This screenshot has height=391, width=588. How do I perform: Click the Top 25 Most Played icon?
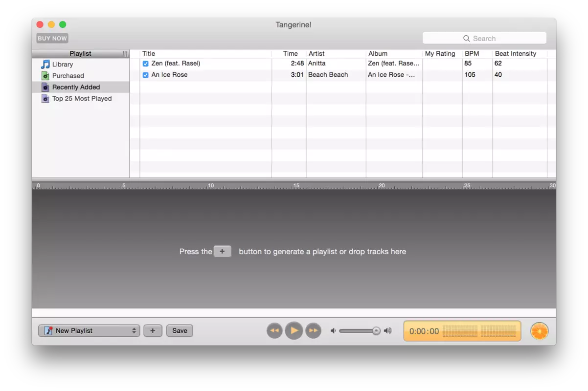pyautogui.click(x=45, y=98)
